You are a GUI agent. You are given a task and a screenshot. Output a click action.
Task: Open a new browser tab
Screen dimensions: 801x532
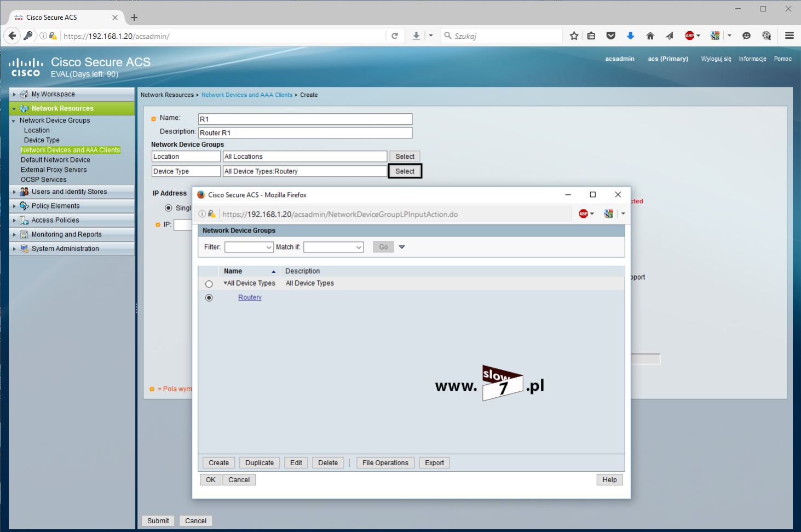134,18
